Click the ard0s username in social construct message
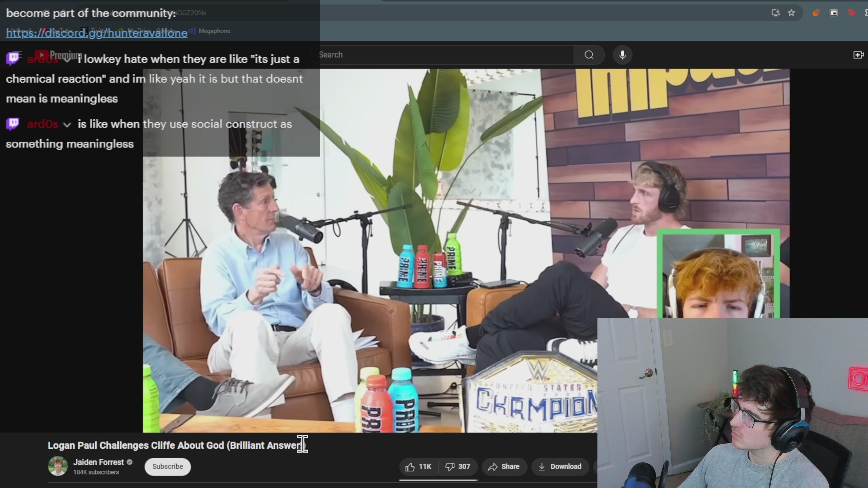The image size is (868, 488). [x=43, y=124]
